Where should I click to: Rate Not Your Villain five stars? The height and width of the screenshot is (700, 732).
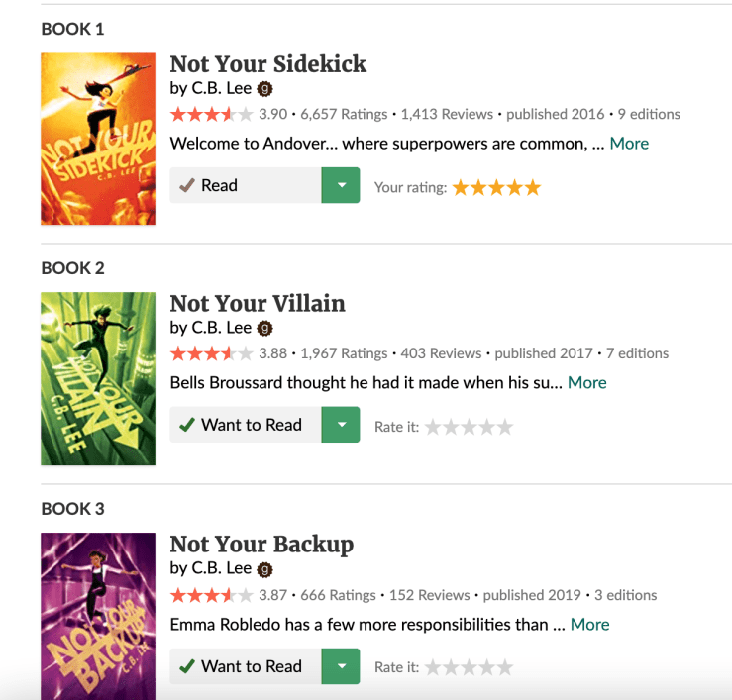[505, 427]
